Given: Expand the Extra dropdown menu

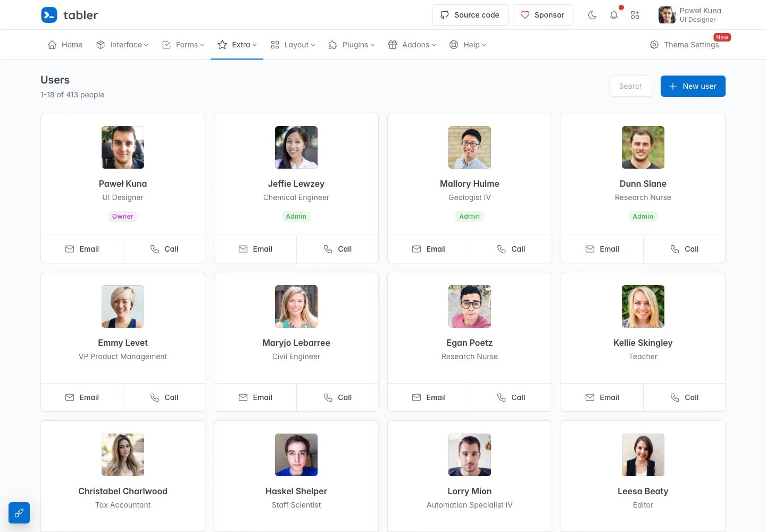Looking at the screenshot, I should pyautogui.click(x=237, y=45).
